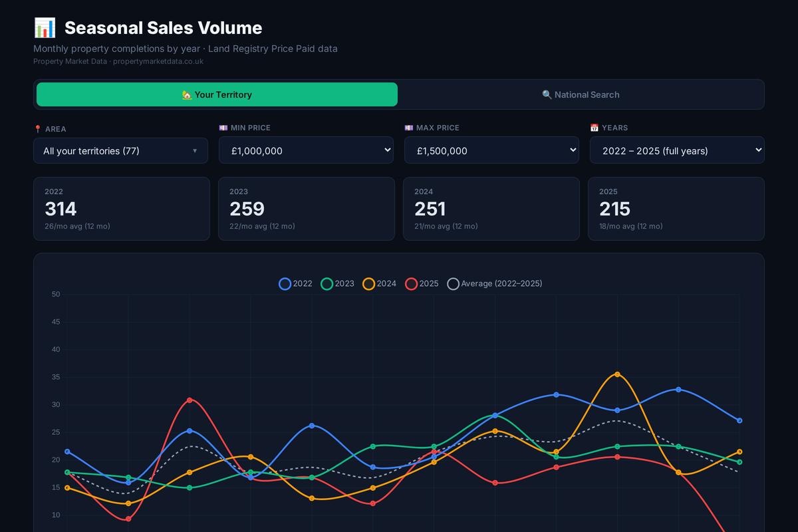Toggle the 2023 legend series
Image resolution: width=798 pixels, height=532 pixels.
click(337, 283)
